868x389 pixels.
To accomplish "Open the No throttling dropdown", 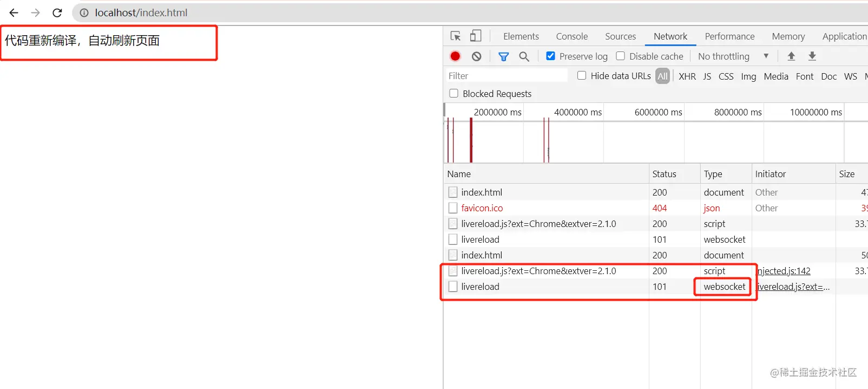I will click(x=733, y=56).
